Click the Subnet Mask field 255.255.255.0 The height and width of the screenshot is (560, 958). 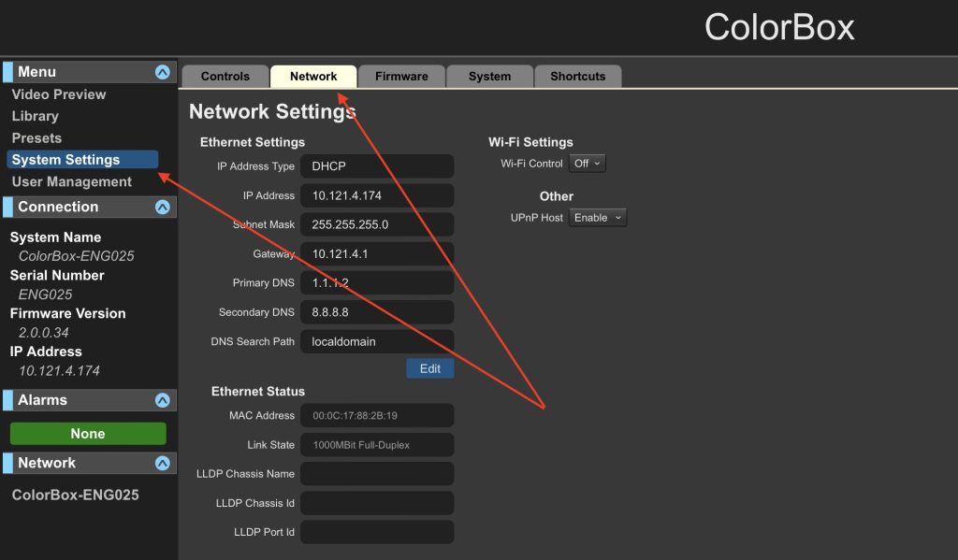point(377,224)
